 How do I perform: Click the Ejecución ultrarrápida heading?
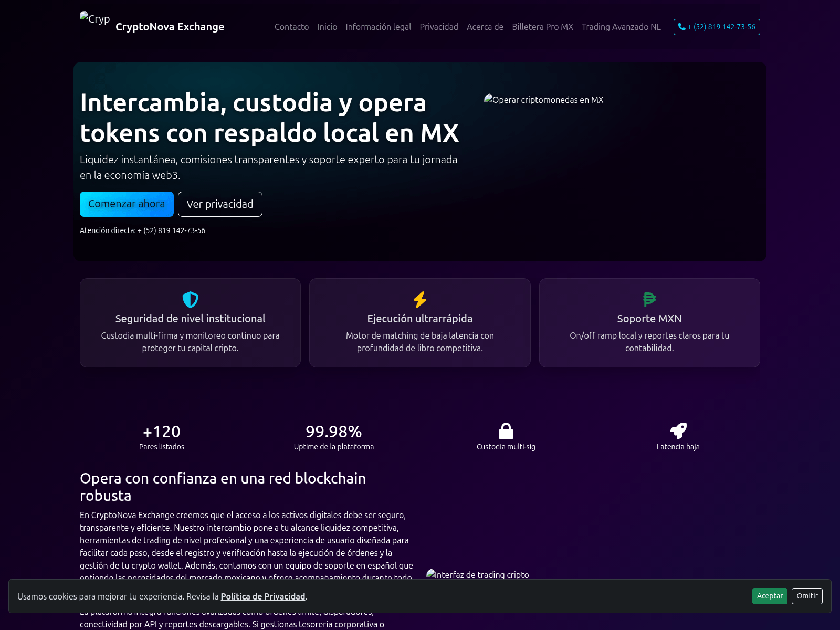point(420,319)
